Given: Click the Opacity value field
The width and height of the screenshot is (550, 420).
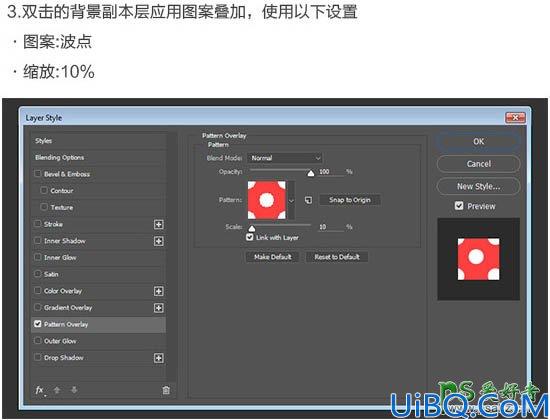Looking at the screenshot, I should click(331, 172).
